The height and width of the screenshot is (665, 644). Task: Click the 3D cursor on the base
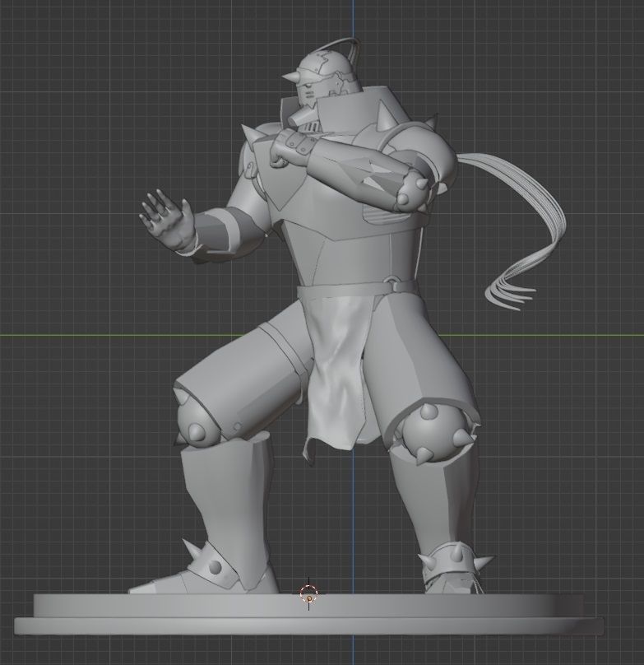(x=308, y=593)
